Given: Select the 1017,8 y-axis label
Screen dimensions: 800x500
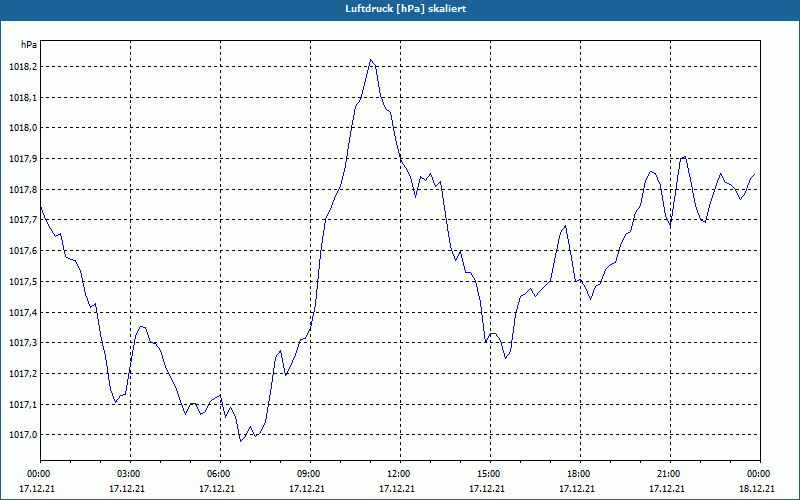Looking at the screenshot, I should coord(23,190).
